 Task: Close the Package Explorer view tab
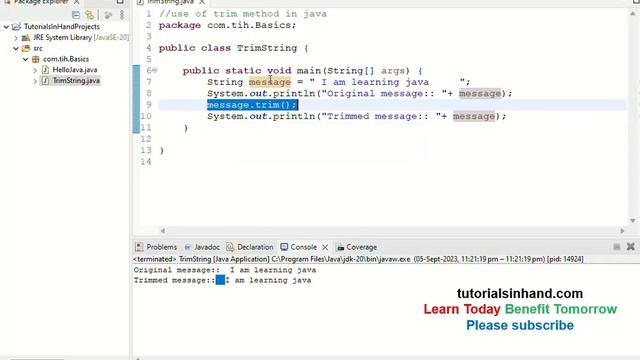(x=76, y=2)
